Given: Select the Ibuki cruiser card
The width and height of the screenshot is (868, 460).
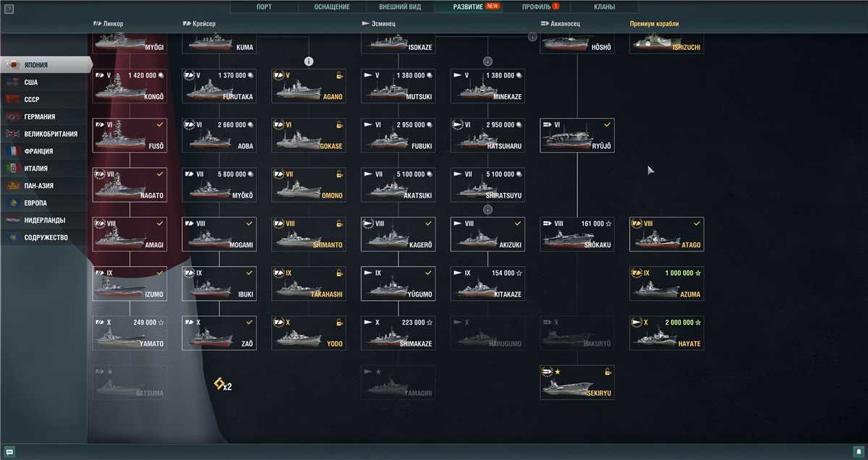Looking at the screenshot, I should point(219,284).
